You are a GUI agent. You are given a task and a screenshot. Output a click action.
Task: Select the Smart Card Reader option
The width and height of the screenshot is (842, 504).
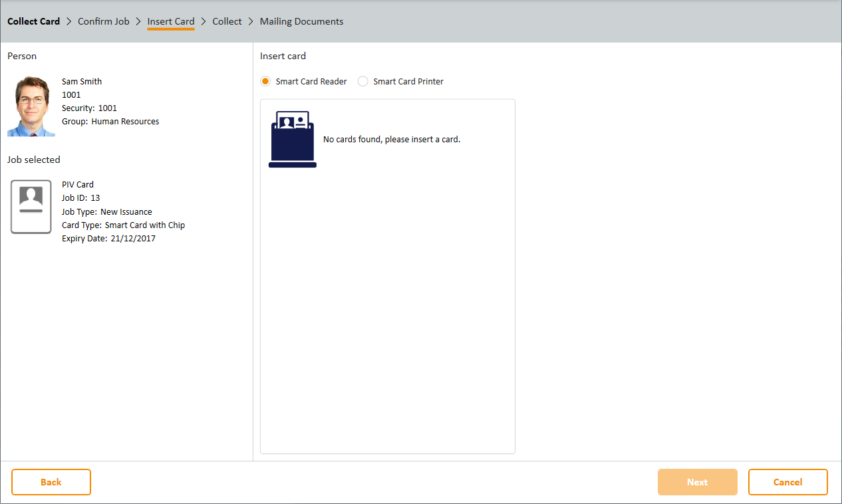pos(265,82)
